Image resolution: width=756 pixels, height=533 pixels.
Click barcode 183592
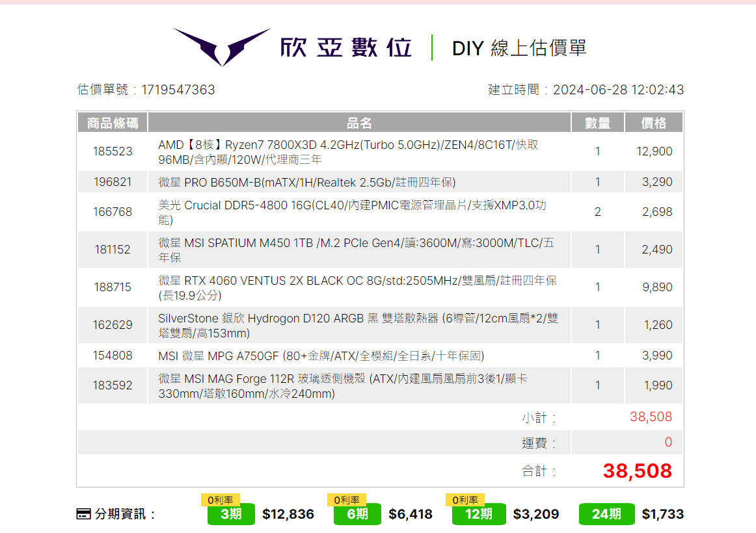[113, 385]
